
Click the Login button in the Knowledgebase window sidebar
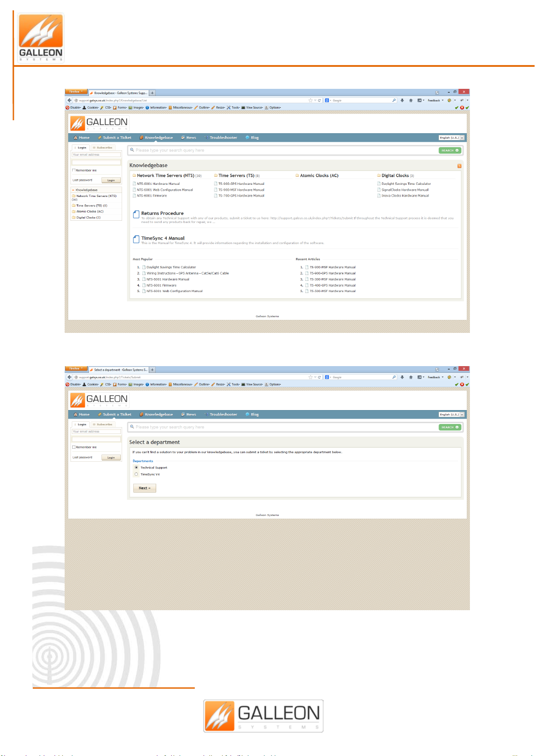pyautogui.click(x=111, y=180)
